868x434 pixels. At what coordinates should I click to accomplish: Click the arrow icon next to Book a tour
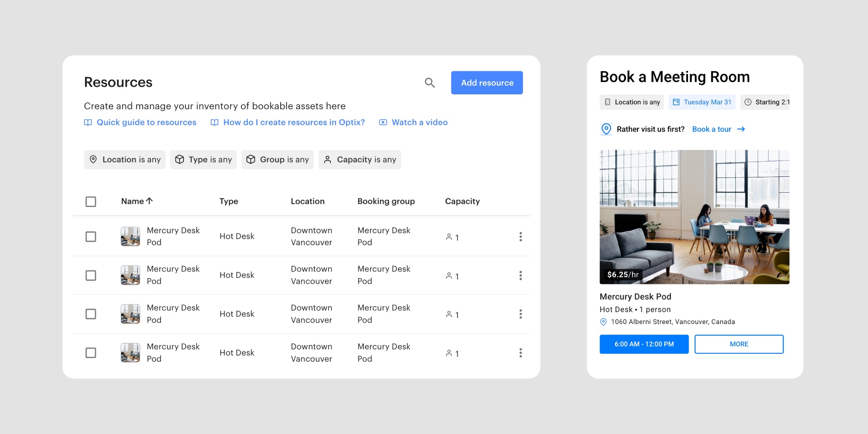(741, 129)
